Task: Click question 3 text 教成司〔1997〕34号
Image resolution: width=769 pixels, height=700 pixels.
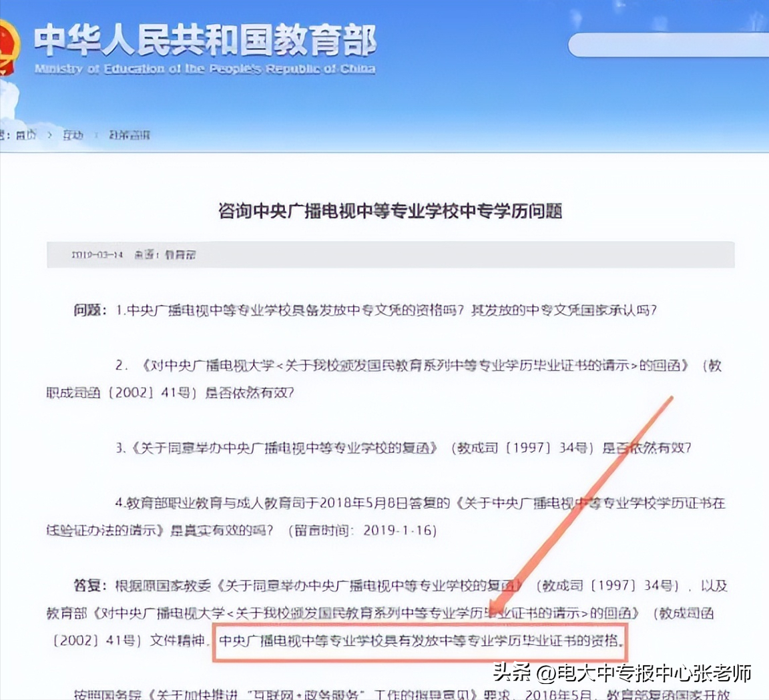Action: point(523,448)
